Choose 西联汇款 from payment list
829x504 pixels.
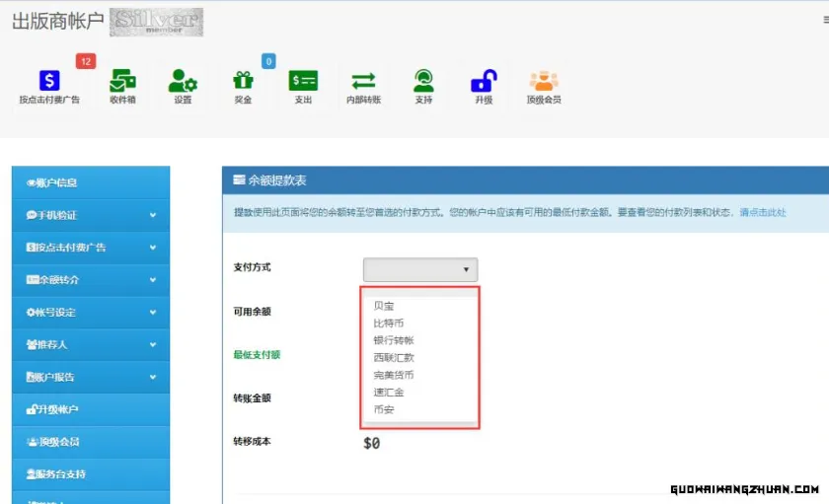pyautogui.click(x=394, y=358)
